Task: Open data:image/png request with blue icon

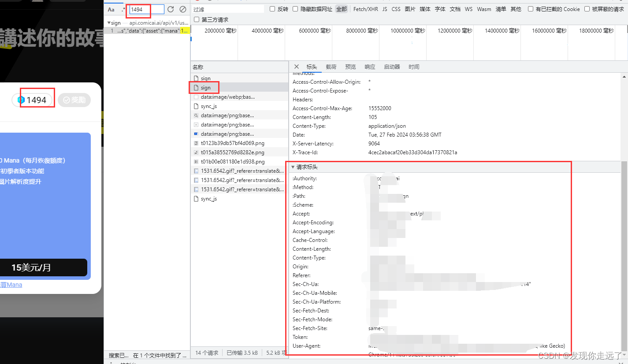Action: tap(239, 134)
